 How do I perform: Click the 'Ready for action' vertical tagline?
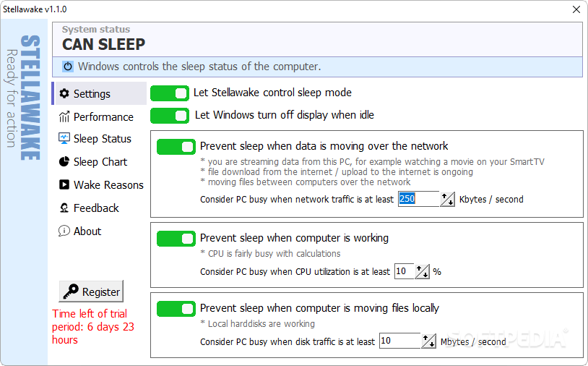coord(12,98)
